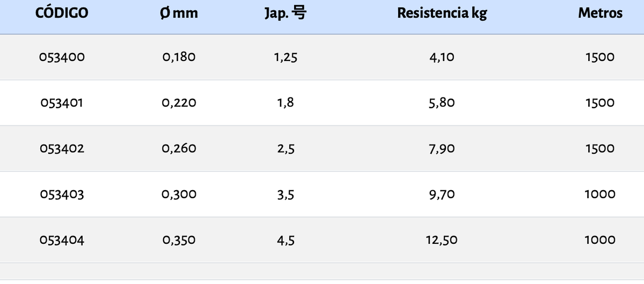Screen dimensions: 644x284
Task: Click the Jap. value 1,25
Action: [x=286, y=57]
